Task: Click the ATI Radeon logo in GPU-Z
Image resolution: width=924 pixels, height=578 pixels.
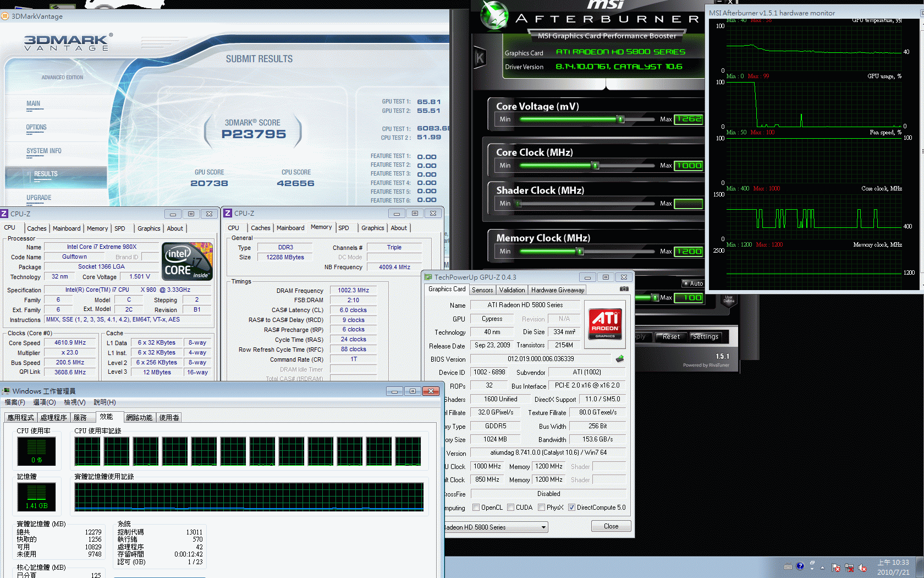Action: coord(605,324)
